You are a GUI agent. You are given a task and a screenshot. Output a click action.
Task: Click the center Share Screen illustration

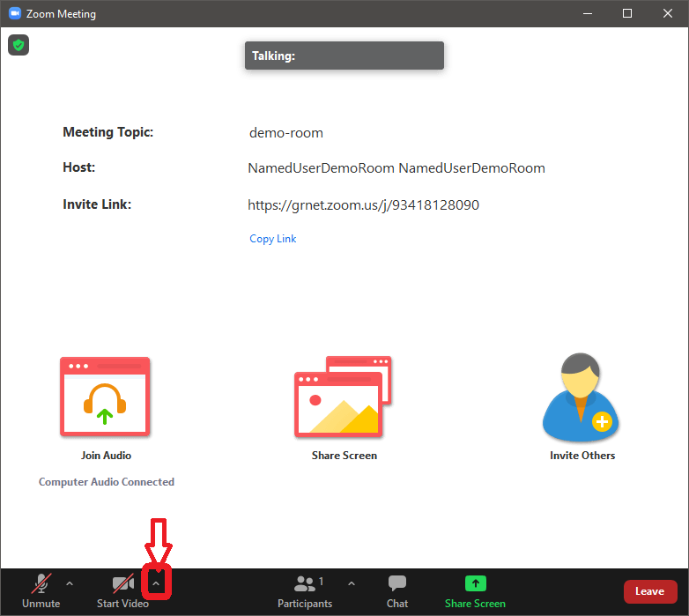(343, 397)
